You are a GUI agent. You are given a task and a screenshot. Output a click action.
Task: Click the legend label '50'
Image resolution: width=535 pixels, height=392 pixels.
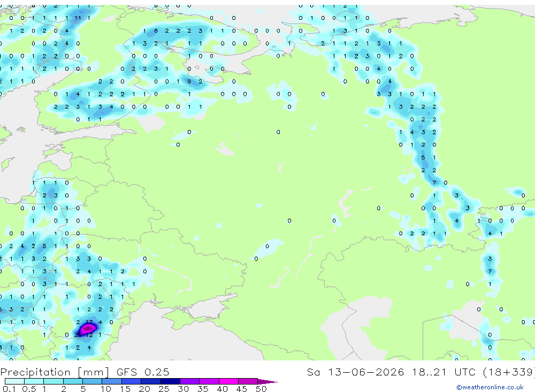click(x=261, y=389)
